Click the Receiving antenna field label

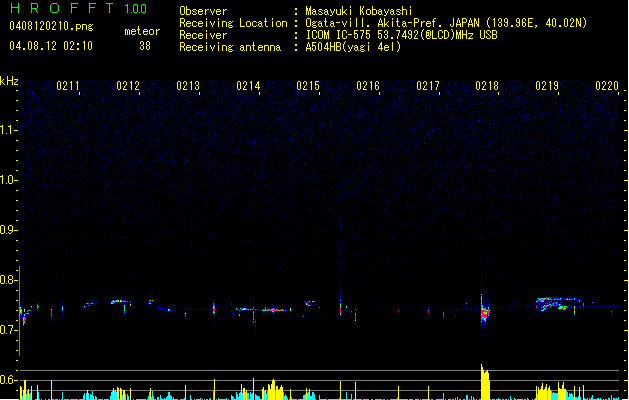[230, 47]
